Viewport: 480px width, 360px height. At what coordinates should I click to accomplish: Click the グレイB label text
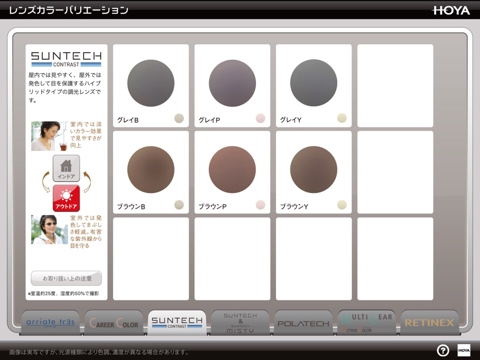128,120
